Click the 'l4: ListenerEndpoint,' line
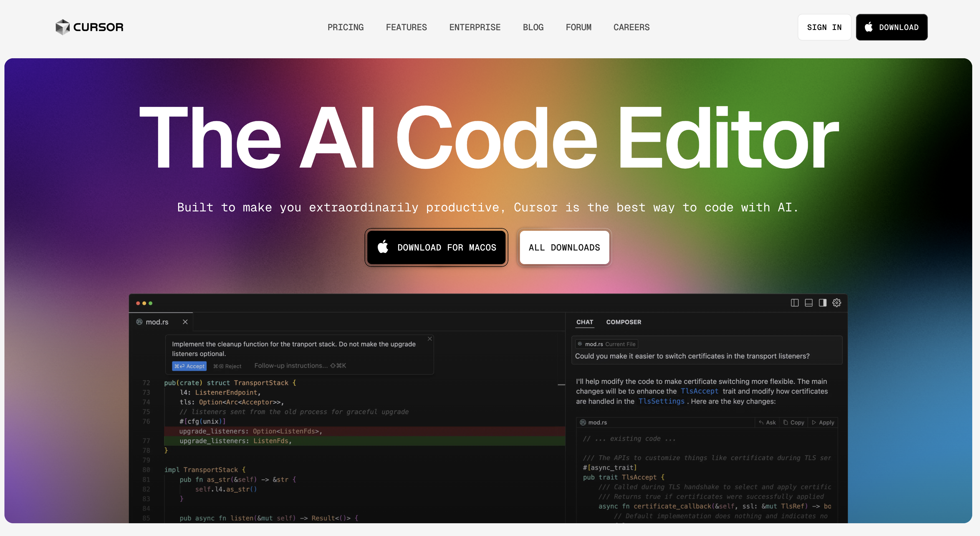 (x=220, y=392)
